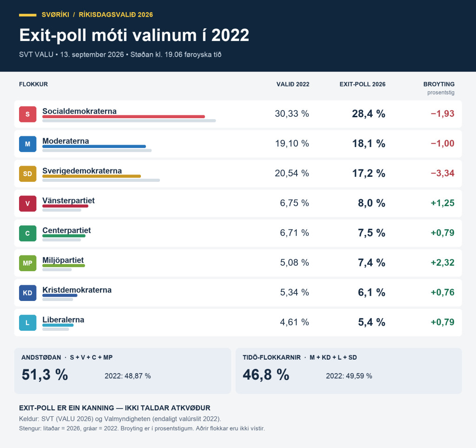Click the light blue L Liberalerna badge
Image resolution: width=476 pixels, height=448 pixels.
(x=27, y=322)
